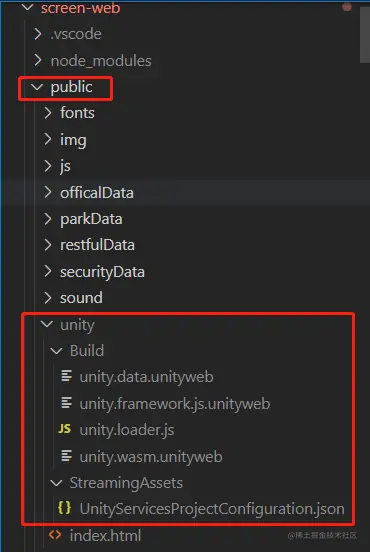Click the file icon of unity.framework.js.unityweb

(67, 403)
